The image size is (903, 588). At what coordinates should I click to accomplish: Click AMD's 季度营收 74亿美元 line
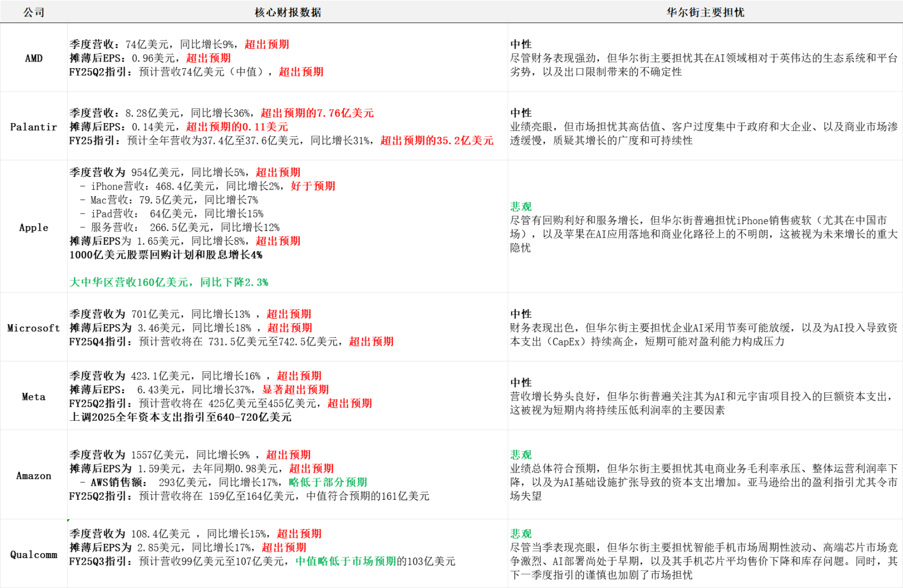179,44
